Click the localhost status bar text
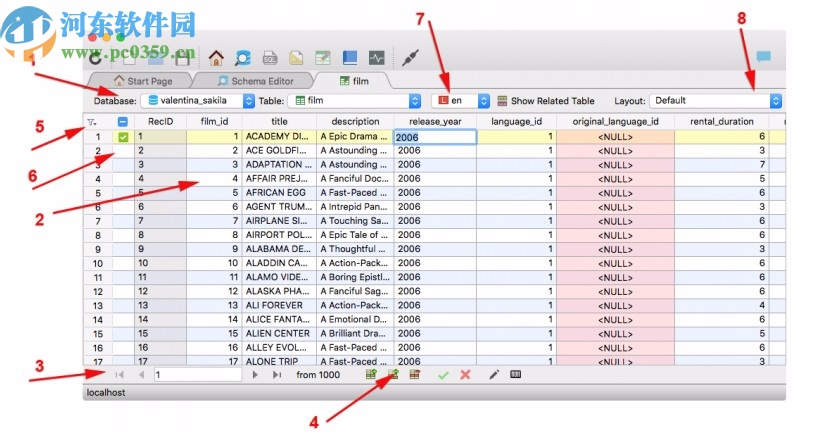This screenshot has width=819, height=437. click(106, 393)
